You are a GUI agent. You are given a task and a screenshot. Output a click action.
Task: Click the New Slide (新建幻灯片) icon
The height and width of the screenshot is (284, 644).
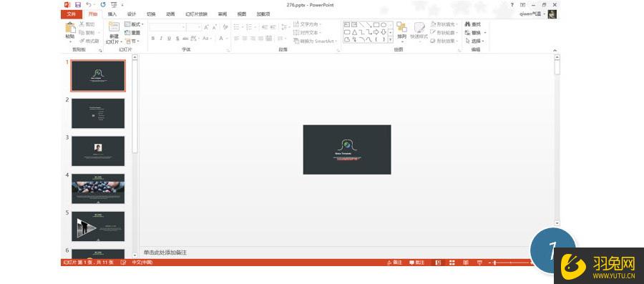click(x=114, y=27)
